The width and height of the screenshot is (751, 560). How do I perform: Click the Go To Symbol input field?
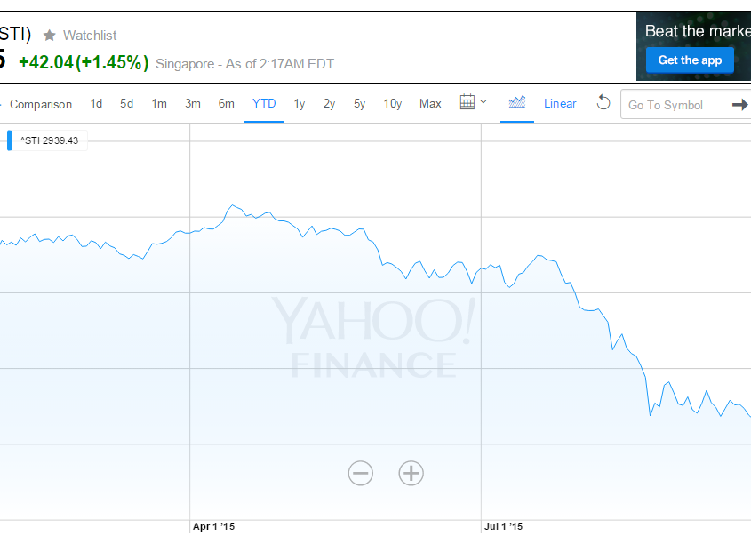pyautogui.click(x=671, y=105)
